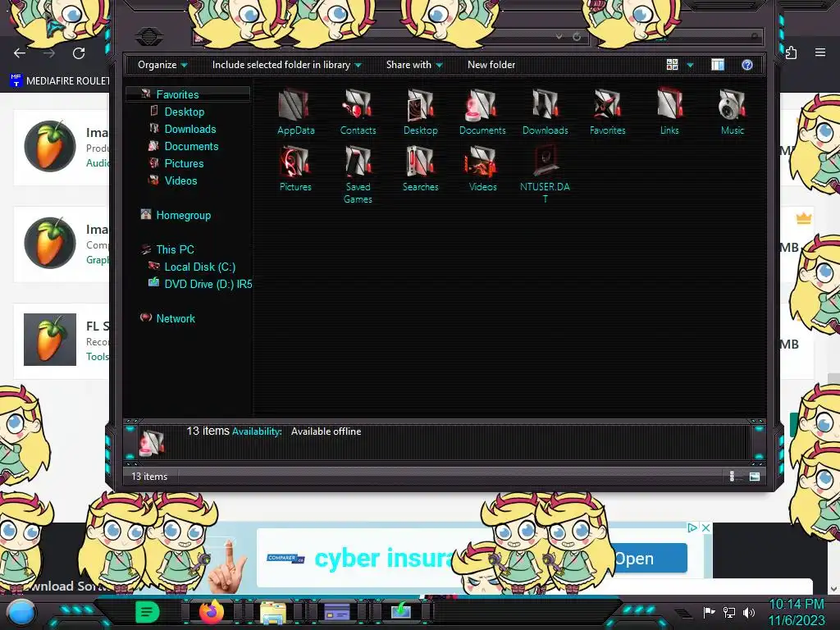Open the browser extensions icon
The height and width of the screenshot is (630, 840).
click(x=792, y=52)
